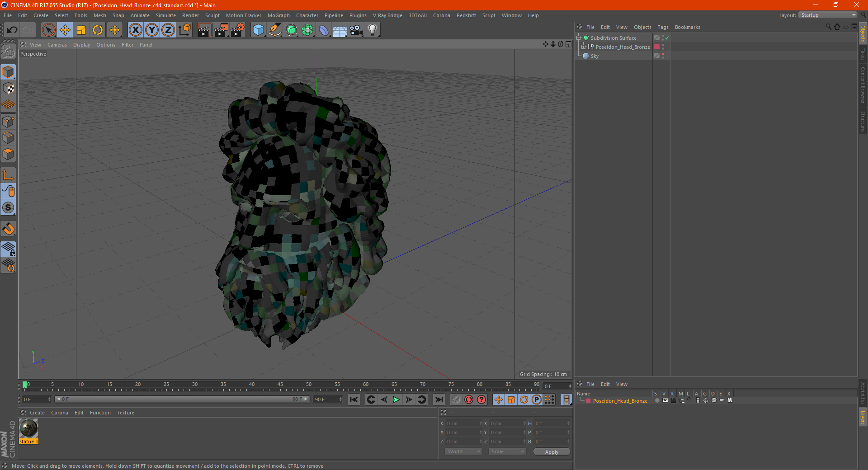The height and width of the screenshot is (470, 868).
Task: Open material manager Create menu
Action: click(37, 413)
